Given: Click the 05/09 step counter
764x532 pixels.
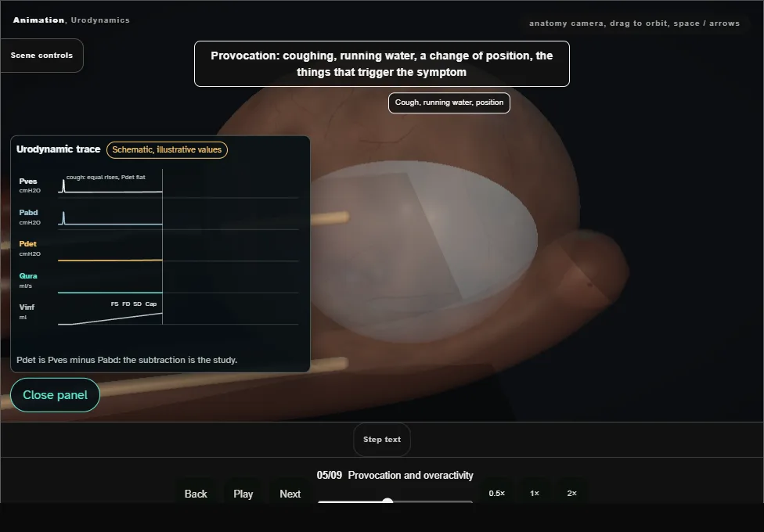Looking at the screenshot, I should click(330, 476).
